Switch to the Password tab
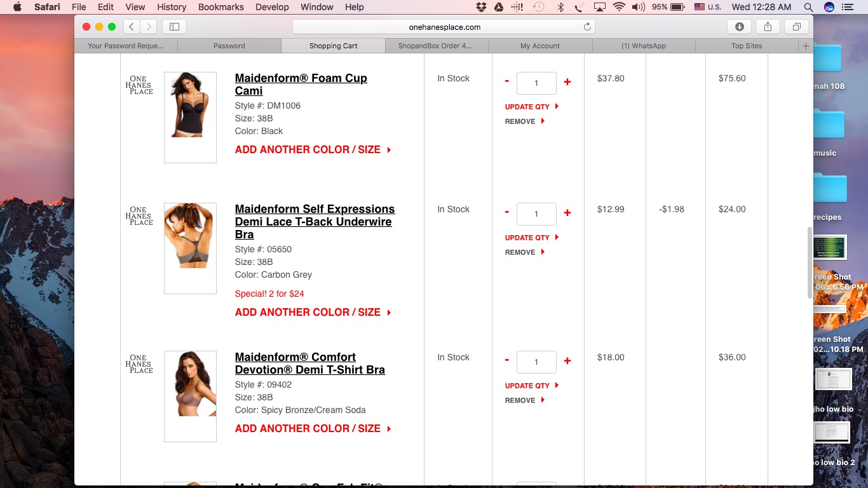The width and height of the screenshot is (868, 488). coord(229,46)
